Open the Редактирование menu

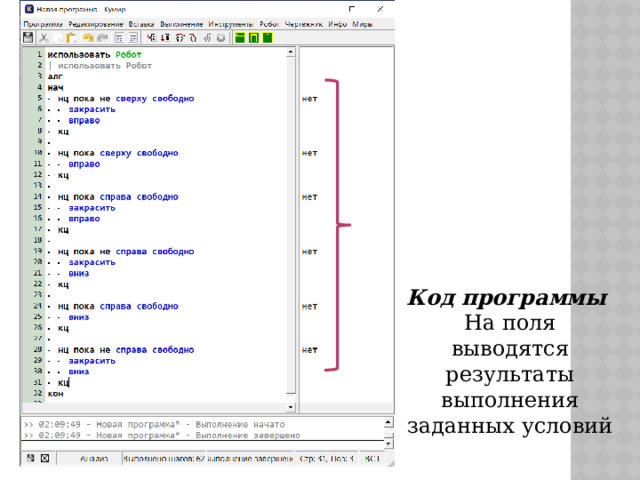click(96, 24)
